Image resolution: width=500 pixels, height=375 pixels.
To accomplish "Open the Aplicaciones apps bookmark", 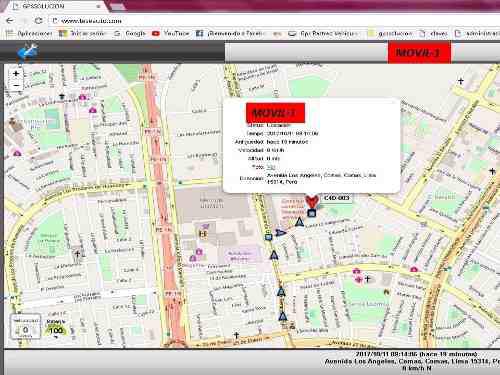I will (x=29, y=33).
